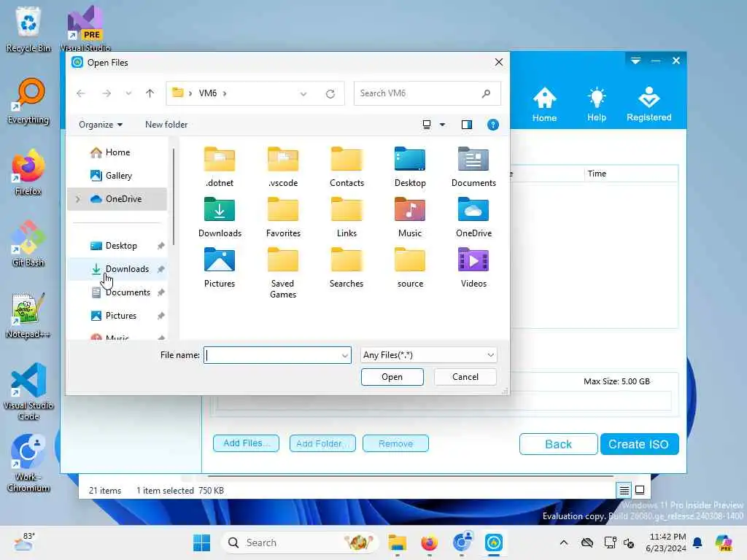Image resolution: width=747 pixels, height=560 pixels.
Task: Open recent locations dropdown
Action: pos(128,93)
